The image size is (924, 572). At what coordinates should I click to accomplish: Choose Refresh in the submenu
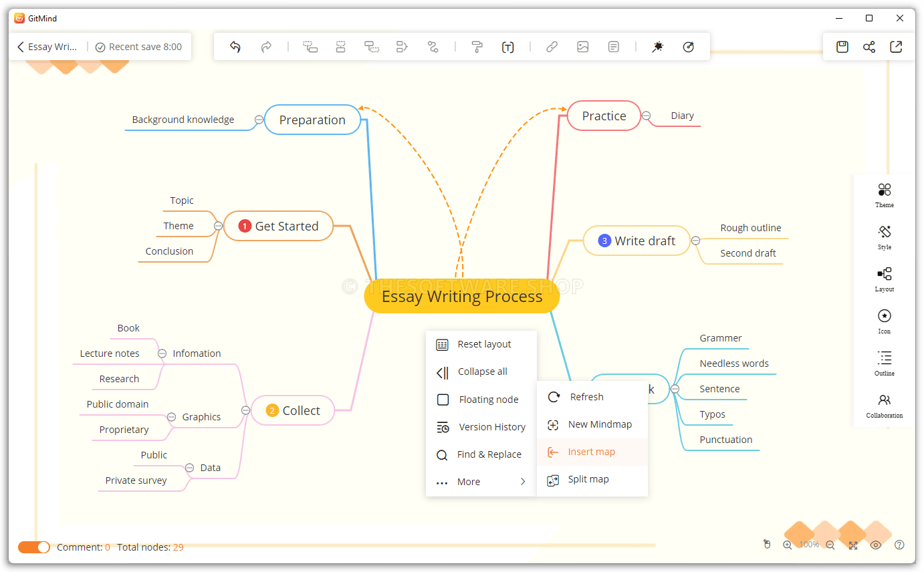click(x=592, y=397)
